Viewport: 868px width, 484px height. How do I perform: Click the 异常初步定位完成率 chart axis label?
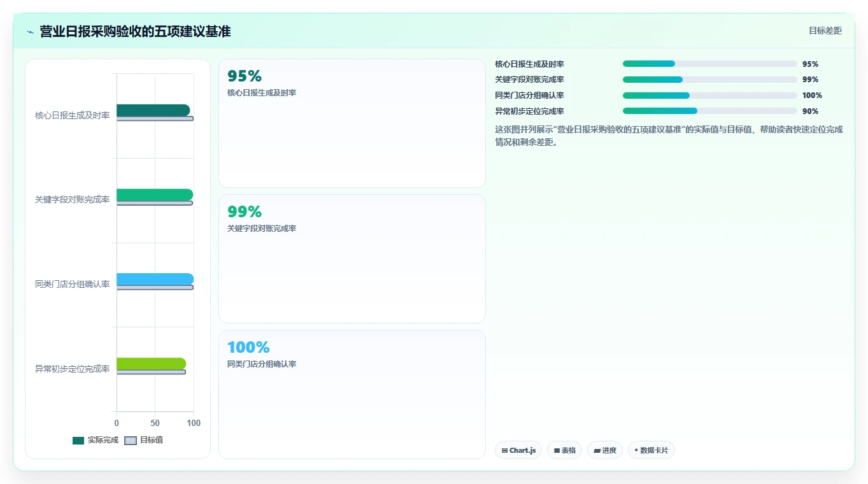coord(73,369)
